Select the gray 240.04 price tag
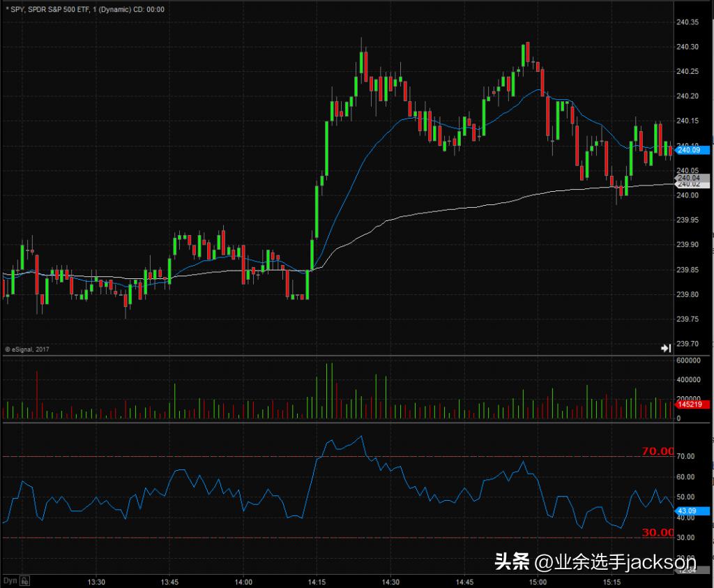Viewport: 714px width, 588px height. [691, 178]
